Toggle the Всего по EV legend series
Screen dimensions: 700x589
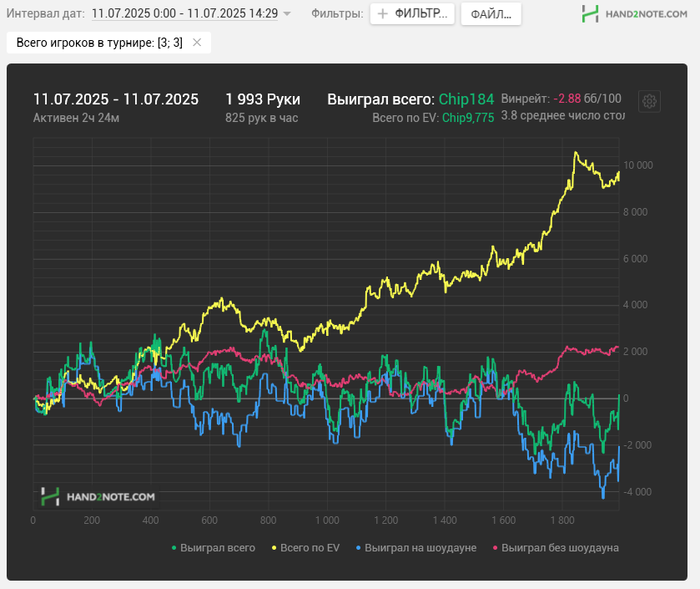[x=306, y=548]
